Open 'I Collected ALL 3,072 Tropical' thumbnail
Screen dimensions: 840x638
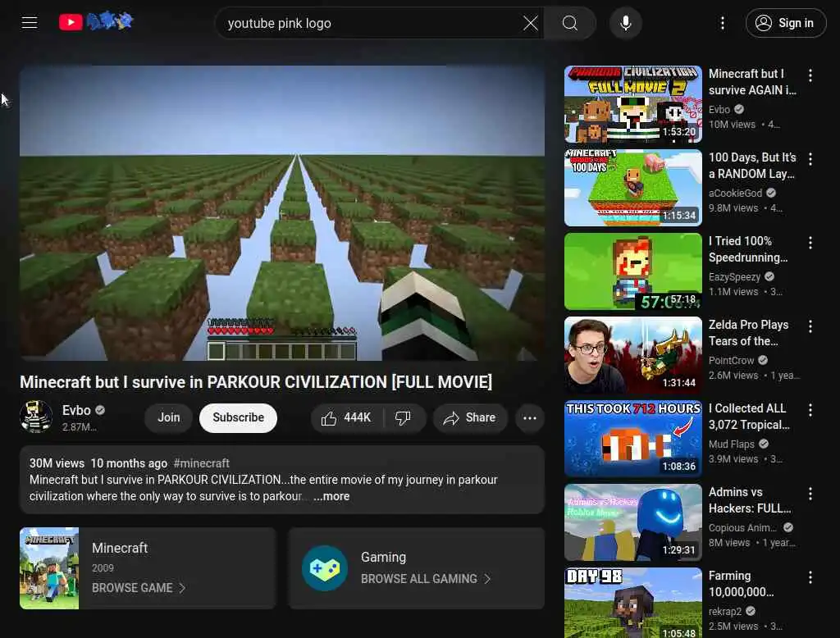tap(633, 438)
